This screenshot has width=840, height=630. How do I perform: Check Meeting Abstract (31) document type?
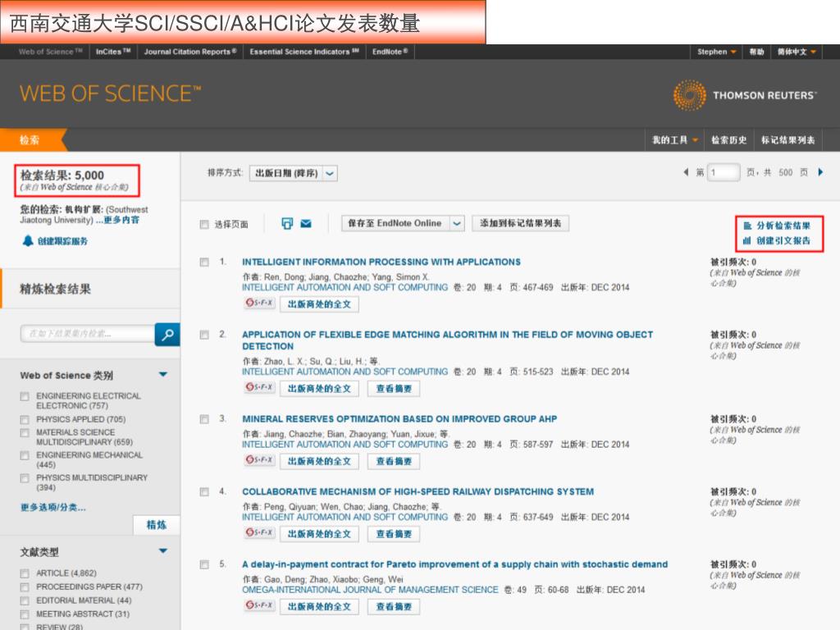click(x=25, y=614)
